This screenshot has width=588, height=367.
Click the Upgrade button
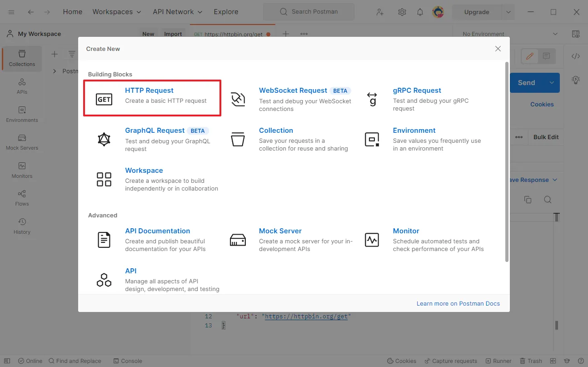(x=476, y=12)
